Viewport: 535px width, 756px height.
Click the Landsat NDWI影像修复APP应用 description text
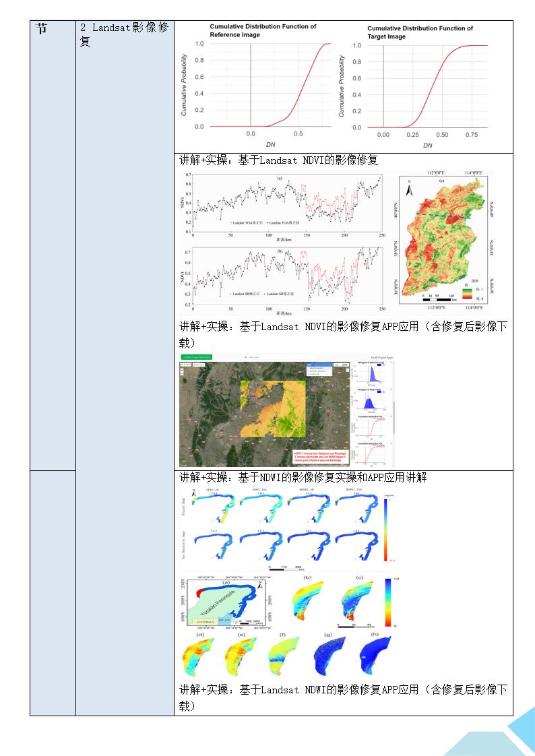pyautogui.click(x=343, y=697)
